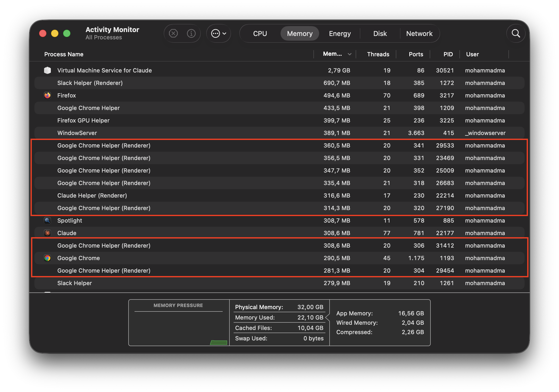Click the _windowserver user cell
The image size is (559, 392).
(485, 133)
